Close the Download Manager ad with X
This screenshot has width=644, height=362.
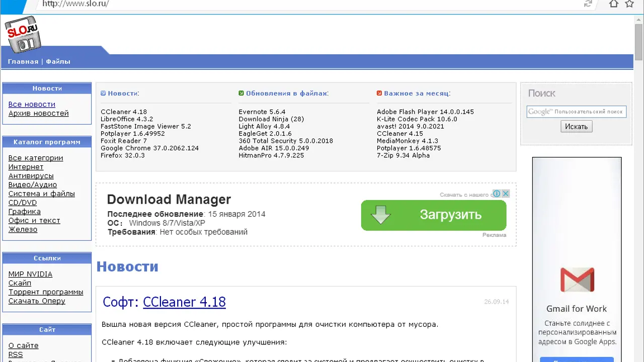point(506,194)
